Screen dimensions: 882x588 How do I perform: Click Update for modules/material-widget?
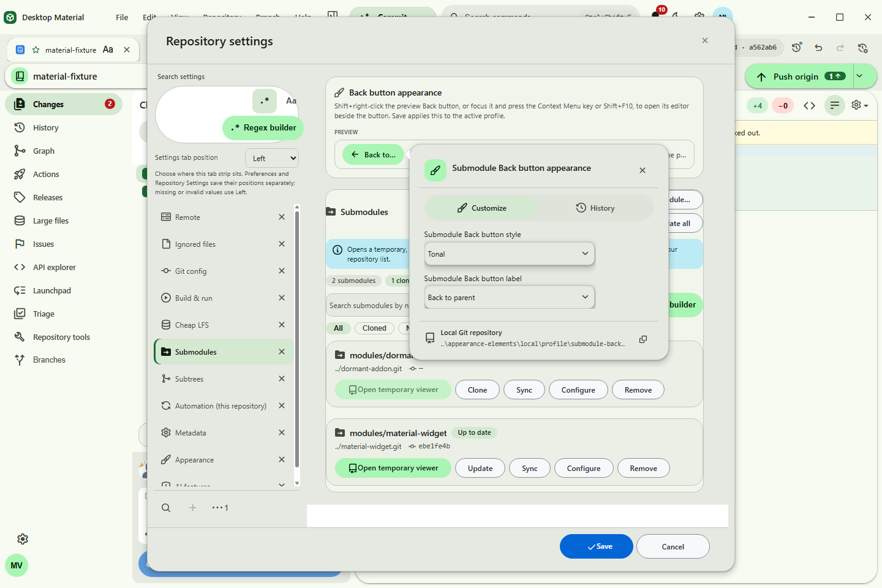pos(480,468)
